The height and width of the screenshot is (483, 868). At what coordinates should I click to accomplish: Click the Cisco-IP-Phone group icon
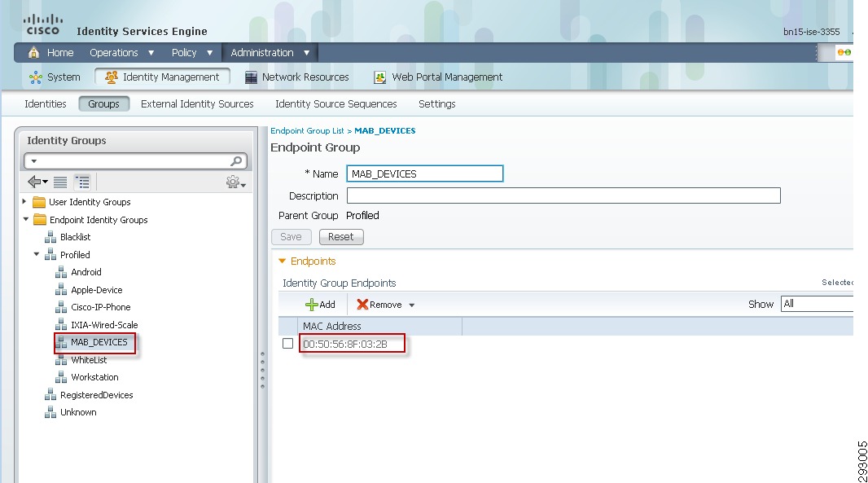point(61,307)
